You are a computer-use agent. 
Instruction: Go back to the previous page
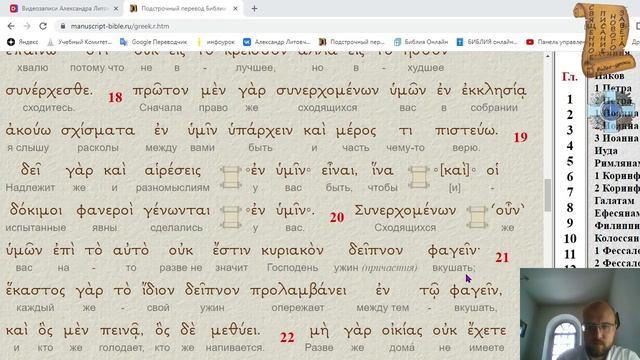click(x=11, y=26)
